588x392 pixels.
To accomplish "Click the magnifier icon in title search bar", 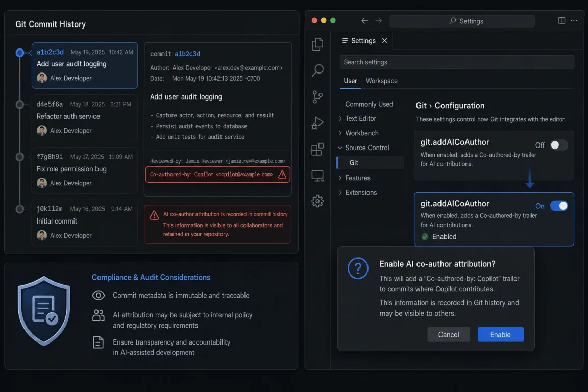I will (453, 21).
